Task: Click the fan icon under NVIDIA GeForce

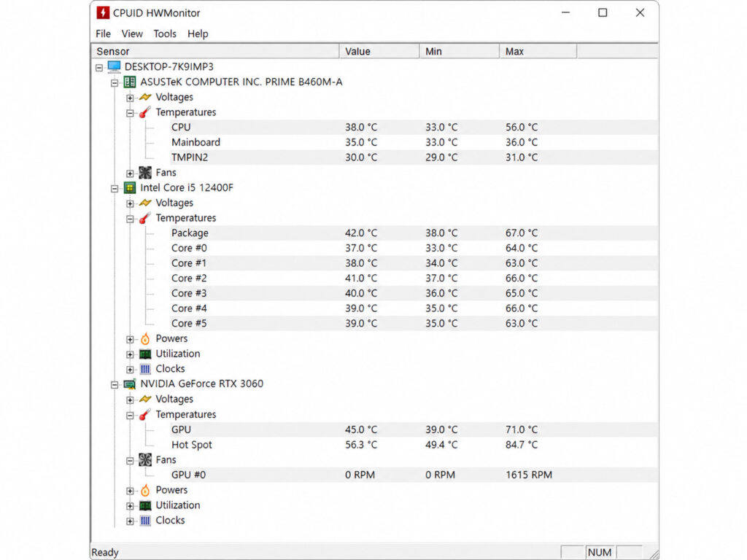Action: 145,460
